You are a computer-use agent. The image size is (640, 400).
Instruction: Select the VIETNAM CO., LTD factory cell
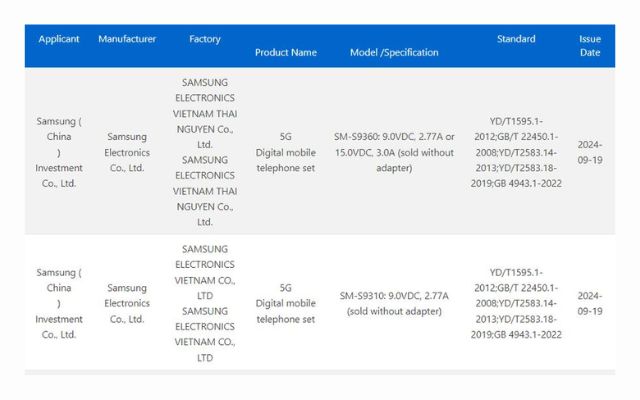205,303
